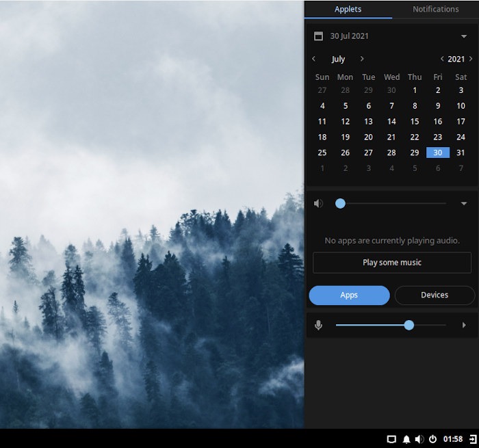Collapse the sound applet with its arrow

point(464,203)
